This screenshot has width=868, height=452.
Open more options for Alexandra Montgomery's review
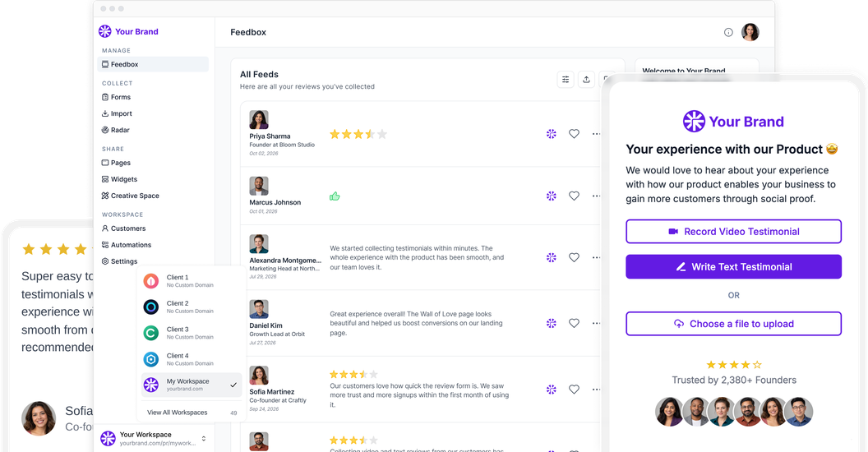(x=596, y=257)
